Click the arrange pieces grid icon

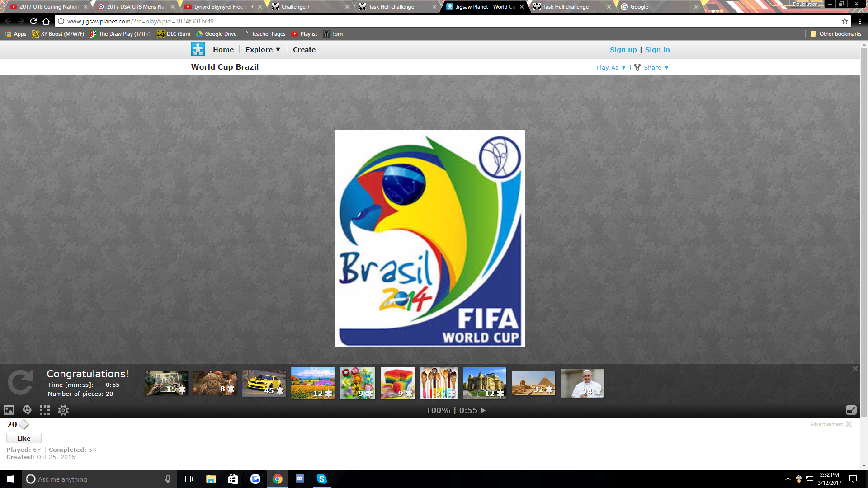tap(45, 410)
